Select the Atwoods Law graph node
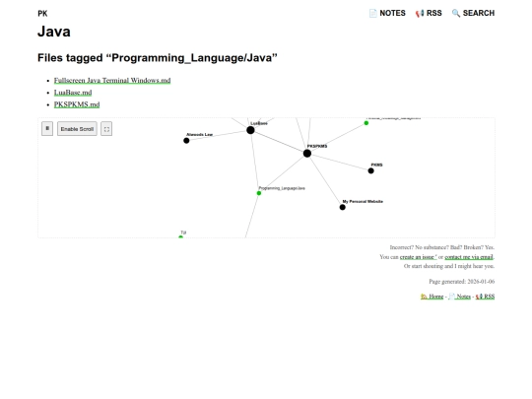This screenshot has width=532, height=399. tap(186, 141)
